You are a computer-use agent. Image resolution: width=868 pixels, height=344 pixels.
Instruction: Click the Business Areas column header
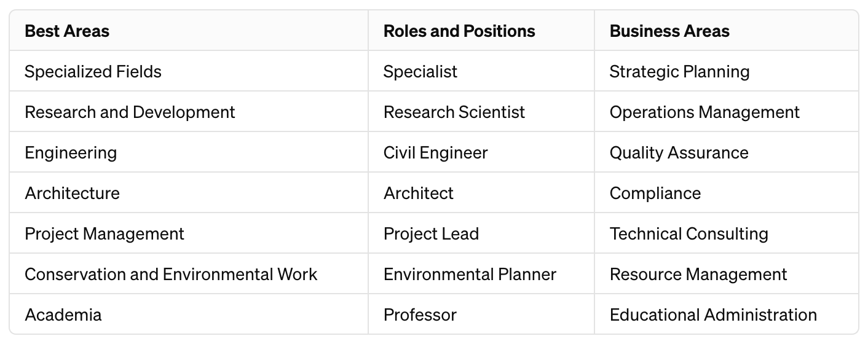point(669,31)
